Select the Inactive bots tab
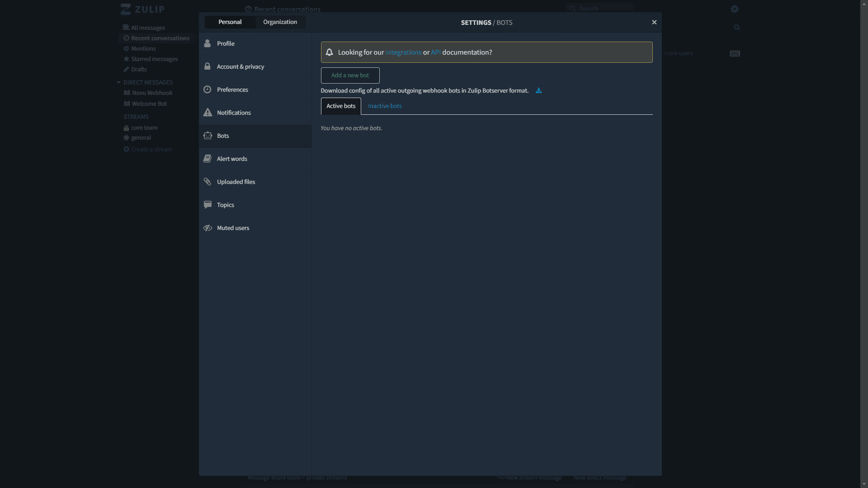 (385, 106)
